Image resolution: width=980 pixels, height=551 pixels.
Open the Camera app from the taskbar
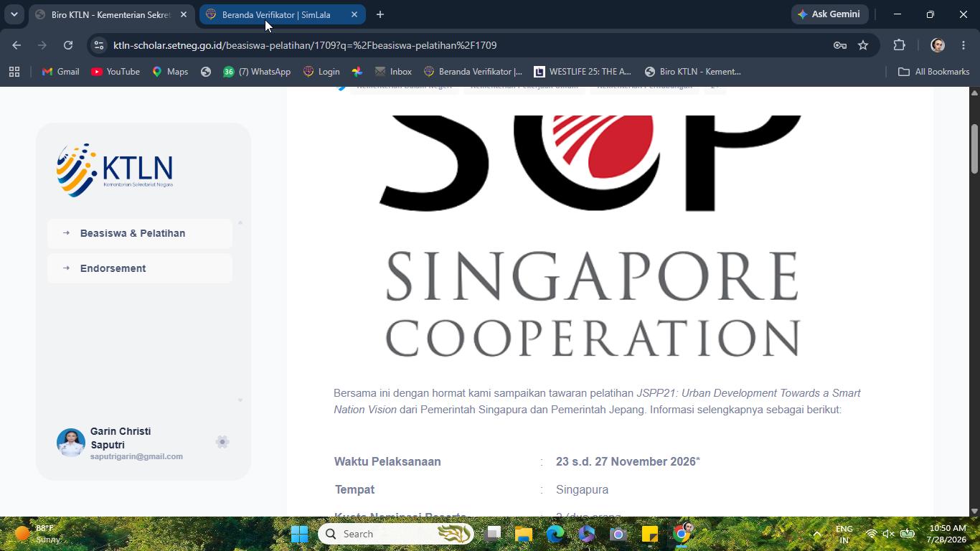pos(618,534)
